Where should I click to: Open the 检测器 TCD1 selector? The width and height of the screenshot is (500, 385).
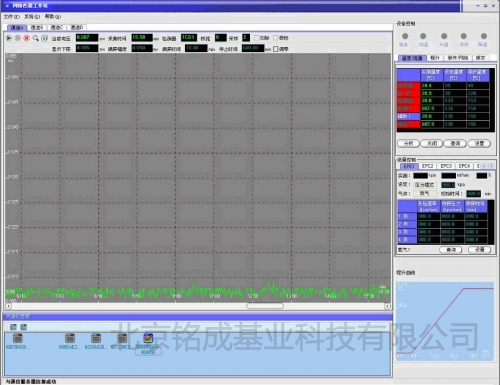[x=189, y=37]
